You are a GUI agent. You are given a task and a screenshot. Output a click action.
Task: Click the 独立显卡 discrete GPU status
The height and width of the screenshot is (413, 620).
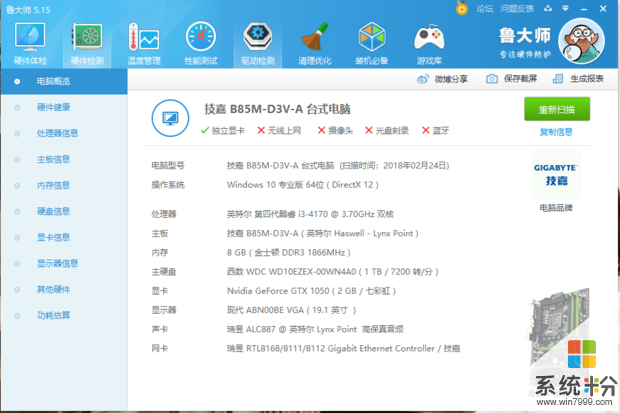tap(223, 131)
